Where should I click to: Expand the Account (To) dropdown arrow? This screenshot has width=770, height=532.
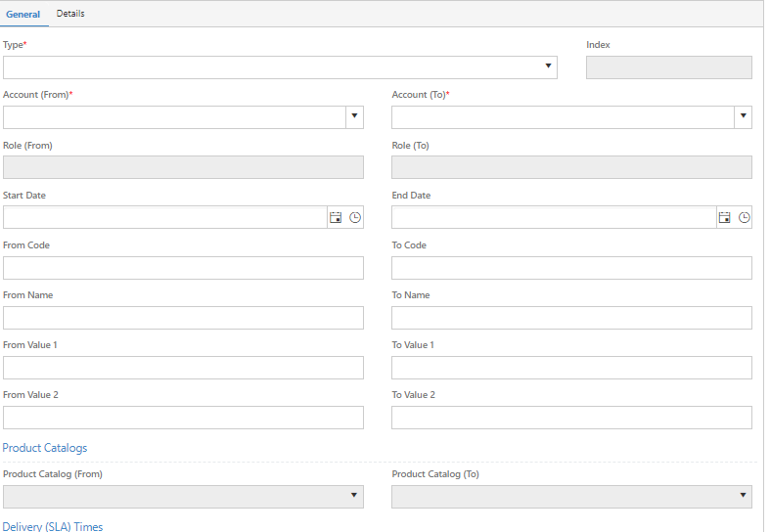[x=743, y=117]
